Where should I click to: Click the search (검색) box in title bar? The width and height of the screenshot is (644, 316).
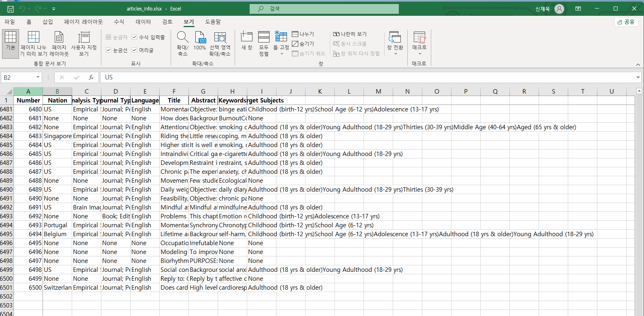(x=324, y=9)
